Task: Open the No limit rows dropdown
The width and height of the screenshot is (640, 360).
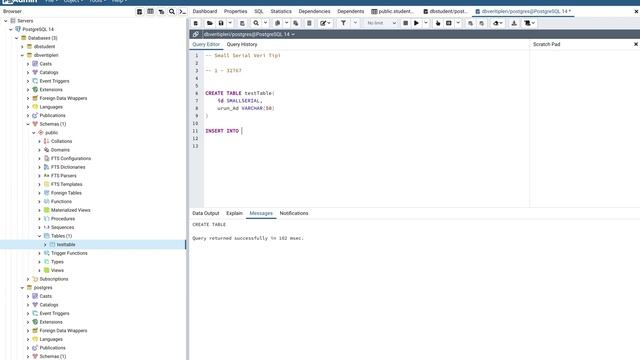Action: [x=381, y=23]
